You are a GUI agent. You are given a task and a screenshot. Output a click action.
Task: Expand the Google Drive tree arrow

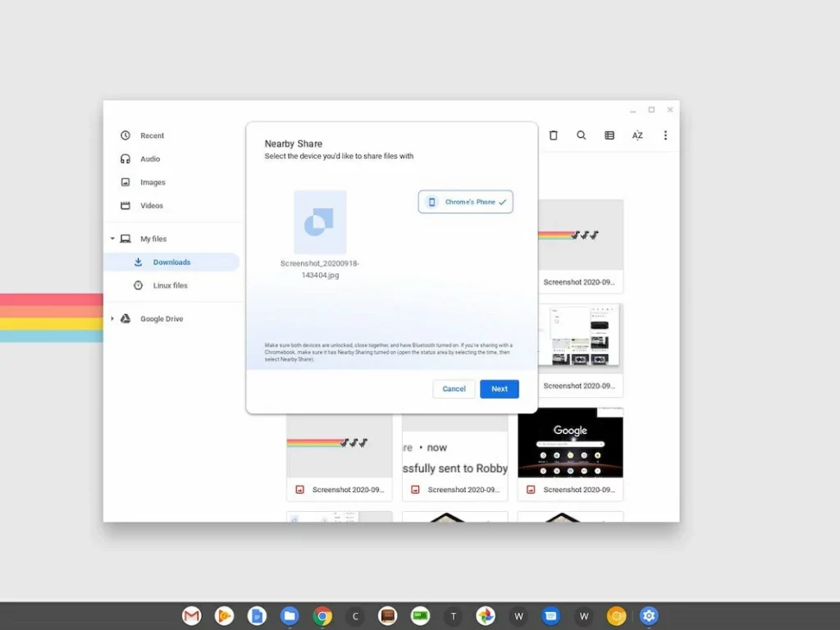click(112, 319)
